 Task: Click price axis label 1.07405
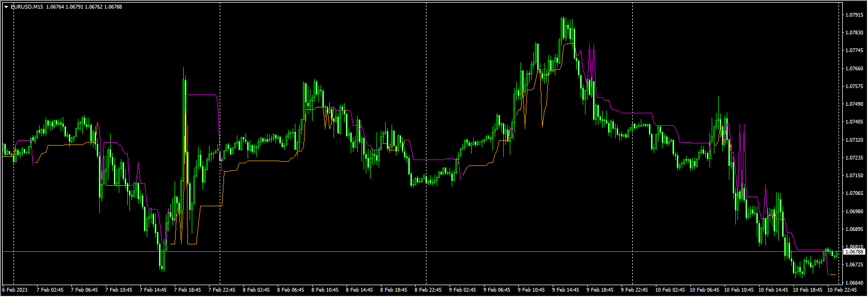(854, 122)
